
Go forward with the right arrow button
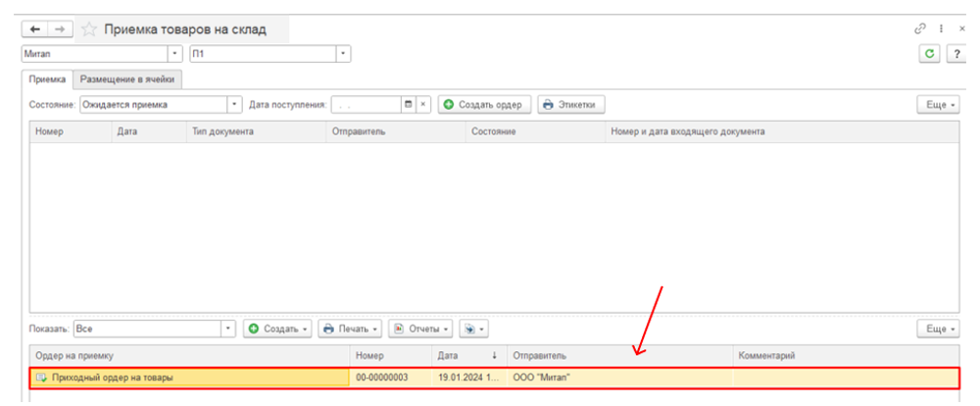[x=61, y=29]
